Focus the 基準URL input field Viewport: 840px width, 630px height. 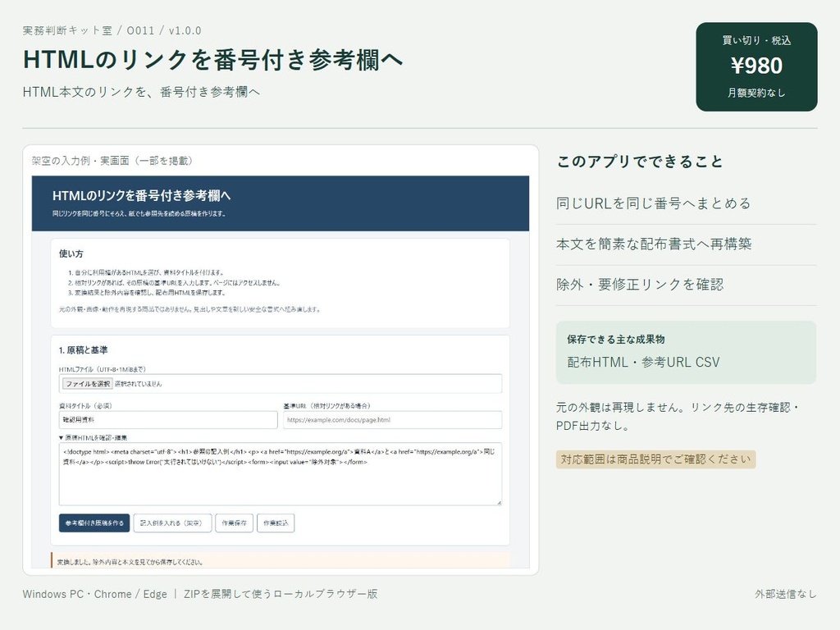click(x=393, y=420)
